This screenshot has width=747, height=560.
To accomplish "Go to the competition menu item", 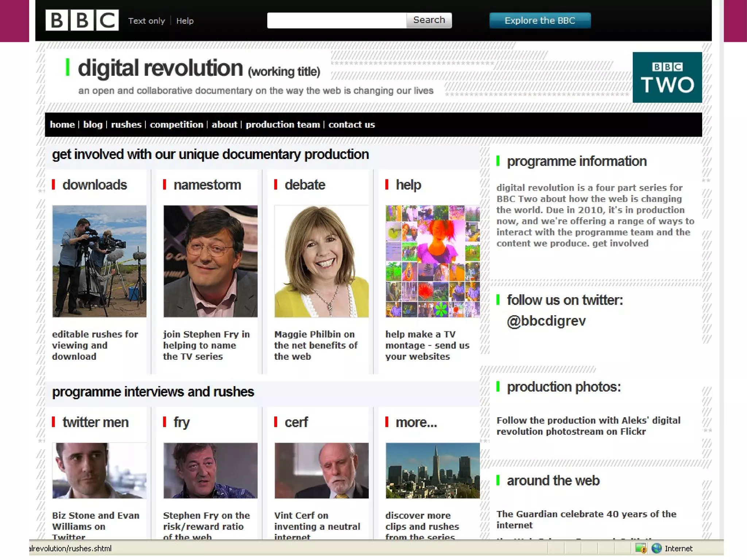I will tap(176, 125).
